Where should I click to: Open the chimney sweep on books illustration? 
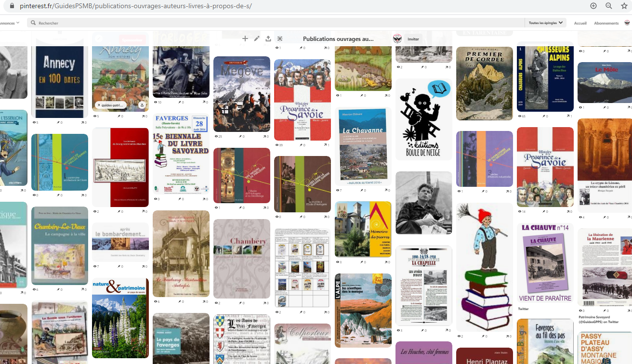[x=485, y=267]
